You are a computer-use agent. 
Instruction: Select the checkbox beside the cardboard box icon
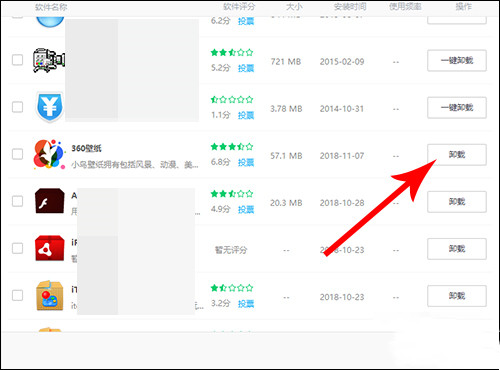(17, 295)
